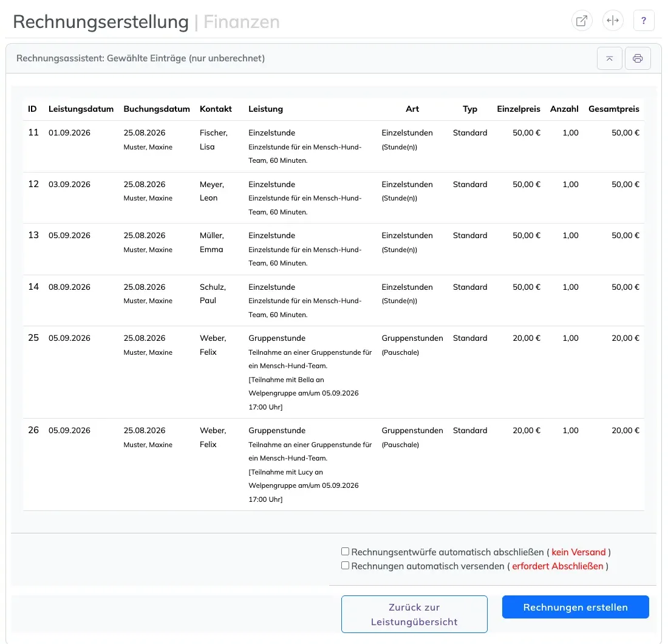Click Gruppenstunde title in row 26
The width and height of the screenshot is (668, 644).
pos(277,431)
